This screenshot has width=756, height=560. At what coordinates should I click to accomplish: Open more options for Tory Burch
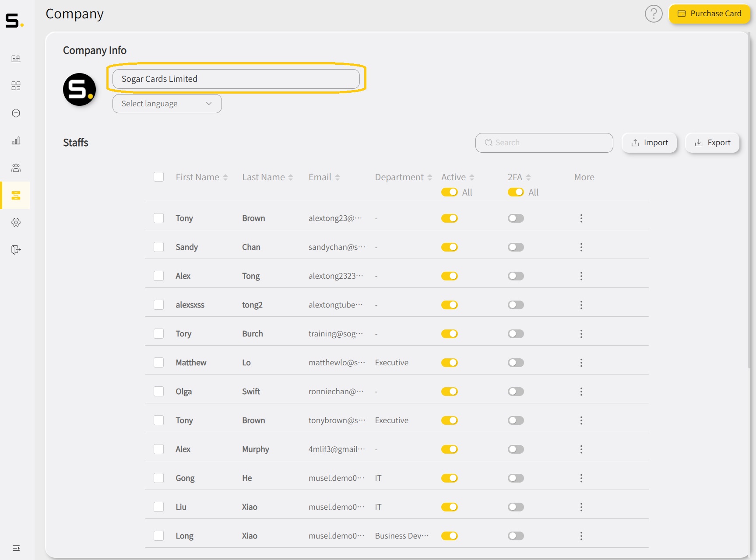pyautogui.click(x=581, y=334)
